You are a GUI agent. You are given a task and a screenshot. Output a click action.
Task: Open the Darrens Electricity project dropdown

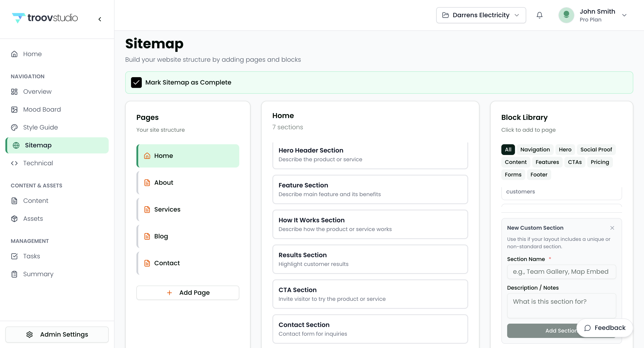pos(481,15)
